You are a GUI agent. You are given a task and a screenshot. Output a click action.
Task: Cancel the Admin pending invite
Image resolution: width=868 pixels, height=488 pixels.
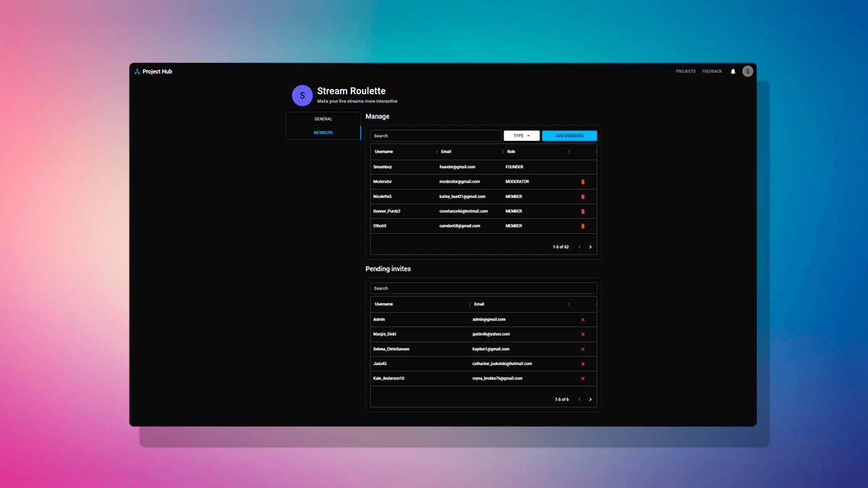coord(582,320)
